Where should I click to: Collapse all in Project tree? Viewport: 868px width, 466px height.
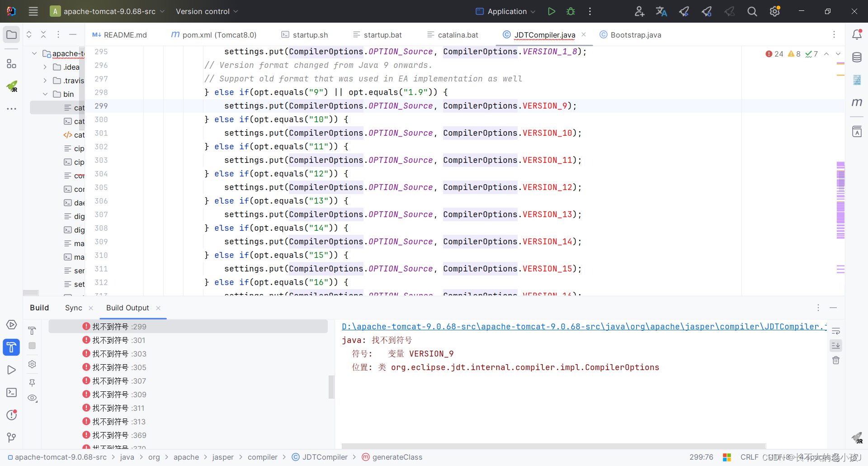[x=43, y=34]
